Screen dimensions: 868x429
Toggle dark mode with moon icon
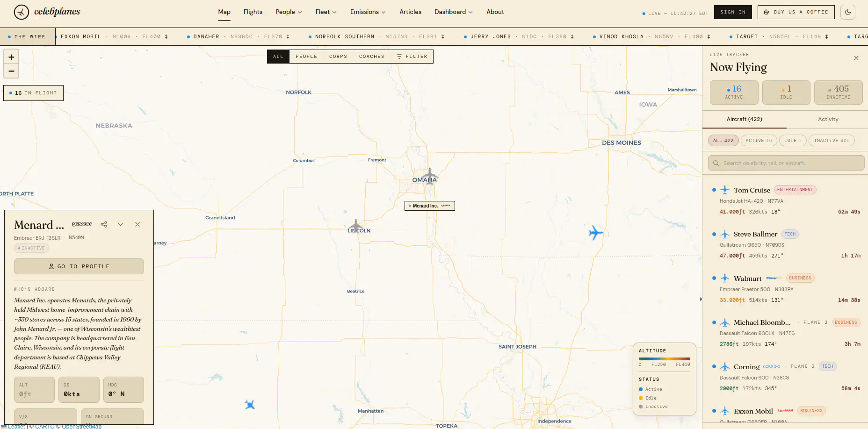pyautogui.click(x=848, y=12)
